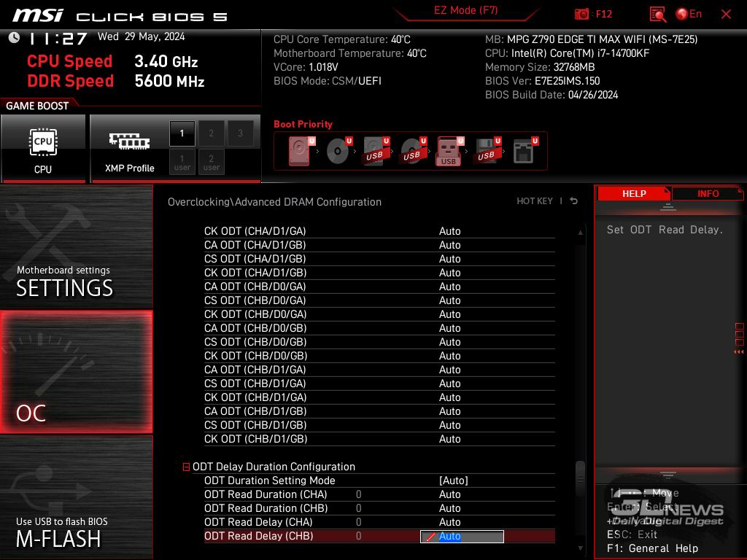Switch to the INFO tab

point(708,194)
